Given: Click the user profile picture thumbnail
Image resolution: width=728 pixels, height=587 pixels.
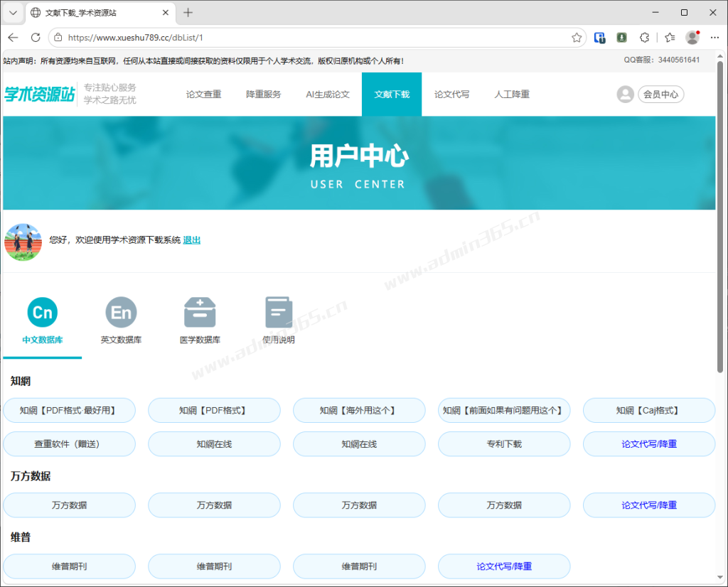Looking at the screenshot, I should click(x=23, y=242).
